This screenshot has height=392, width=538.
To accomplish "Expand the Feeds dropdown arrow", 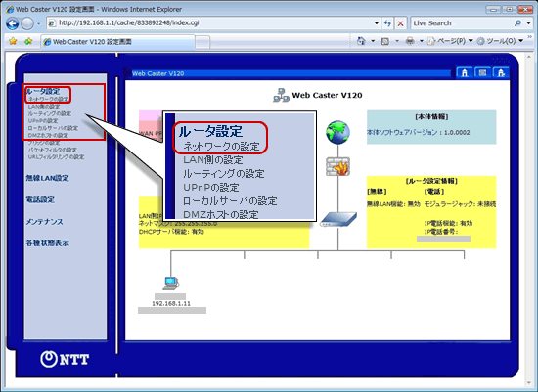I will pyautogui.click(x=397, y=41).
